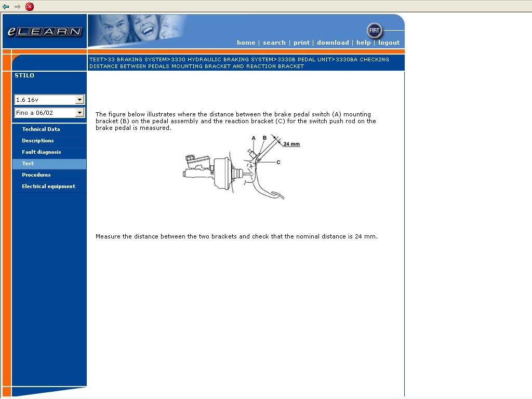Screen dimensions: 532x399
Task: Click the STILO model label
Action: point(24,75)
